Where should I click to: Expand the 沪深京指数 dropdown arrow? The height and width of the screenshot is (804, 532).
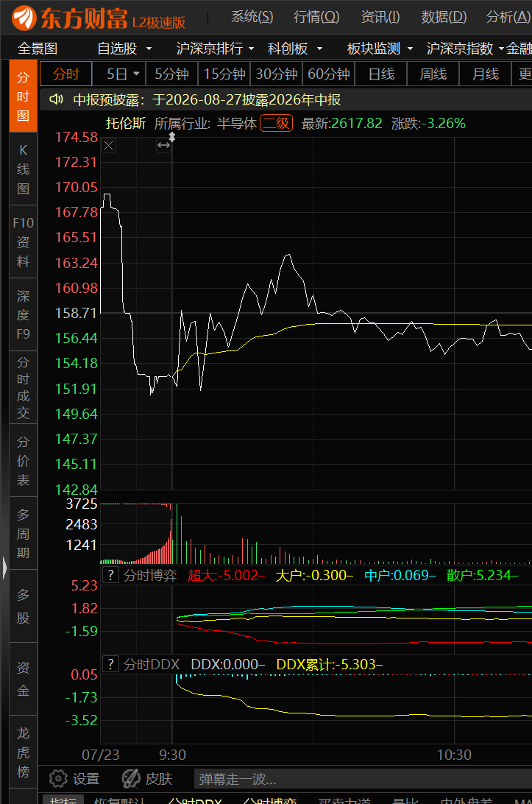501,49
